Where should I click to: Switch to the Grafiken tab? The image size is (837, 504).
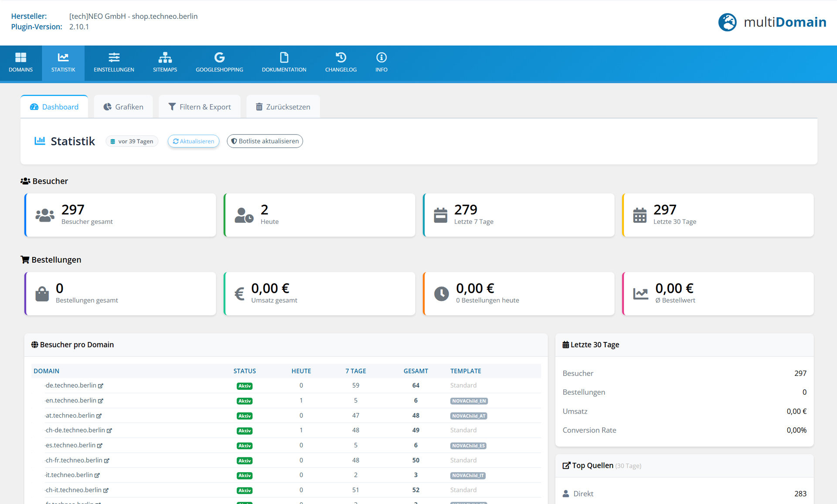[123, 106]
